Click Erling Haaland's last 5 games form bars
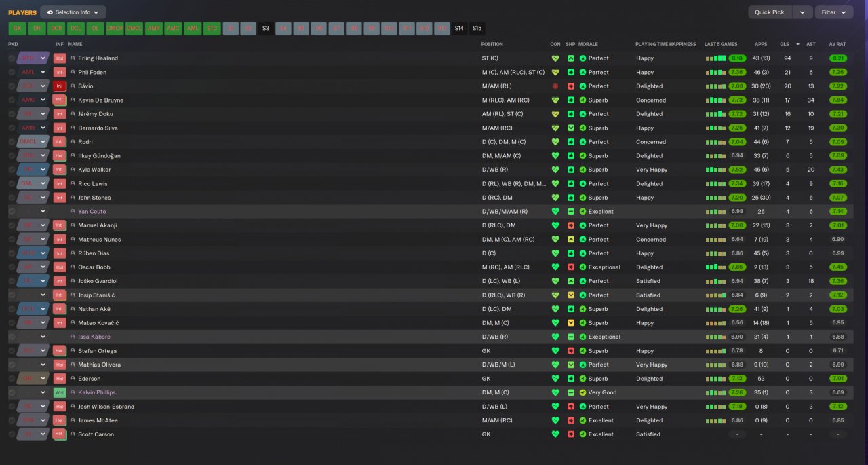This screenshot has height=465, width=868. 715,58
